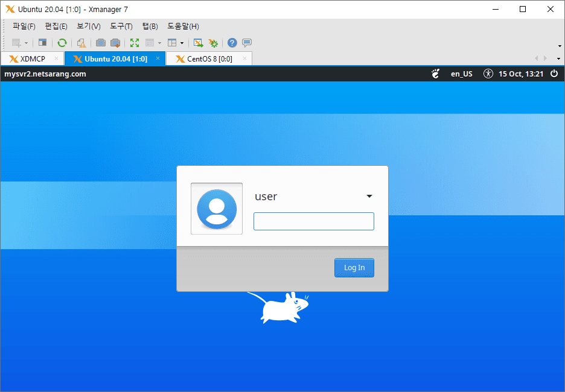Click the green reconnect arrows icon
The width and height of the screenshot is (565, 392).
[62, 43]
